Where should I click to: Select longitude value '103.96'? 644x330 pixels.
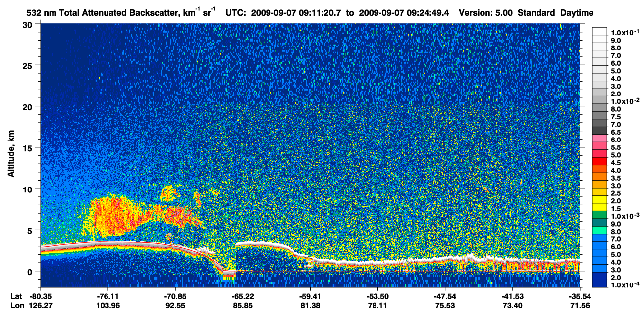pyautogui.click(x=107, y=306)
